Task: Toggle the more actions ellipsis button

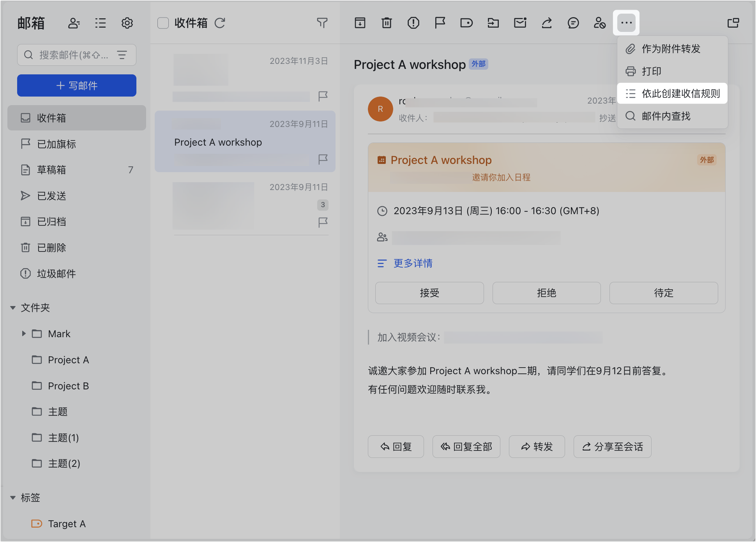Action: point(626,23)
